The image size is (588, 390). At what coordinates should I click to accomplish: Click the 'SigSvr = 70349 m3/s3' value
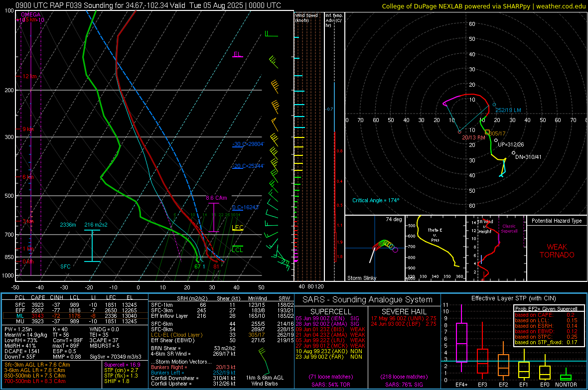coord(116,357)
